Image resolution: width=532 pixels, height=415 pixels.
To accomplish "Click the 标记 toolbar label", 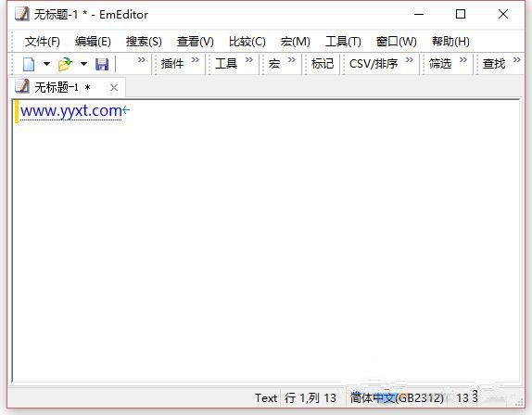I will pyautogui.click(x=323, y=64).
